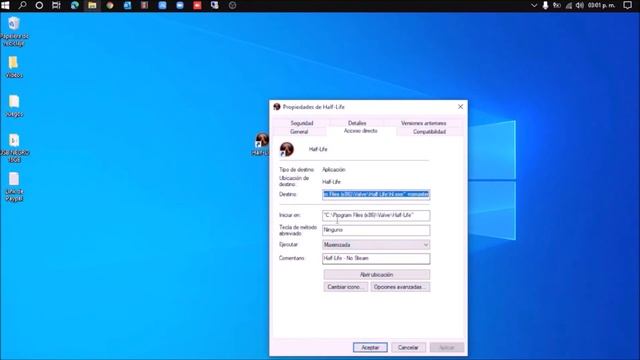Select the Videos folder on desktop

[x=14, y=67]
